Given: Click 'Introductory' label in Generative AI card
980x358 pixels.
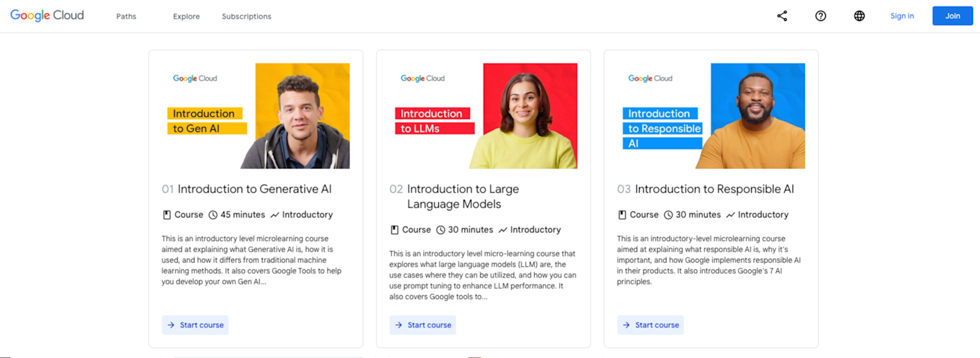Looking at the screenshot, I should (x=307, y=215).
